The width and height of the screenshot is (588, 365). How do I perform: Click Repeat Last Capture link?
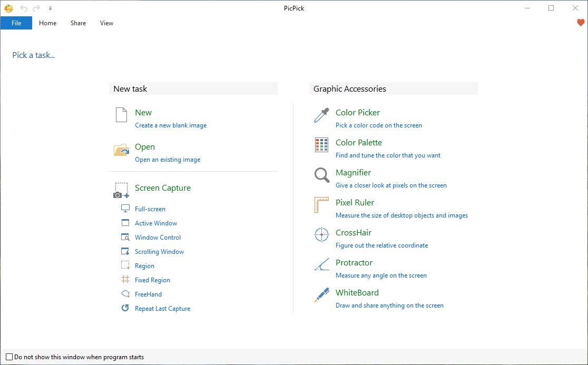(162, 309)
